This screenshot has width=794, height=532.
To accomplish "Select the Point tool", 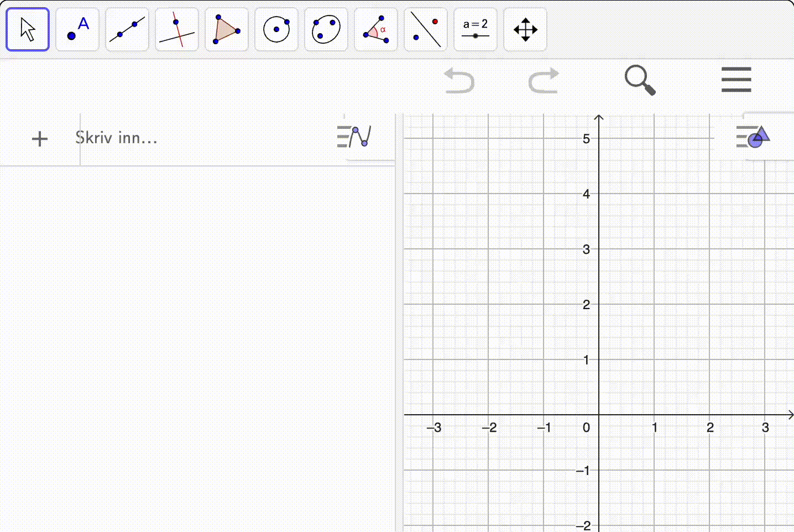I will (x=77, y=29).
